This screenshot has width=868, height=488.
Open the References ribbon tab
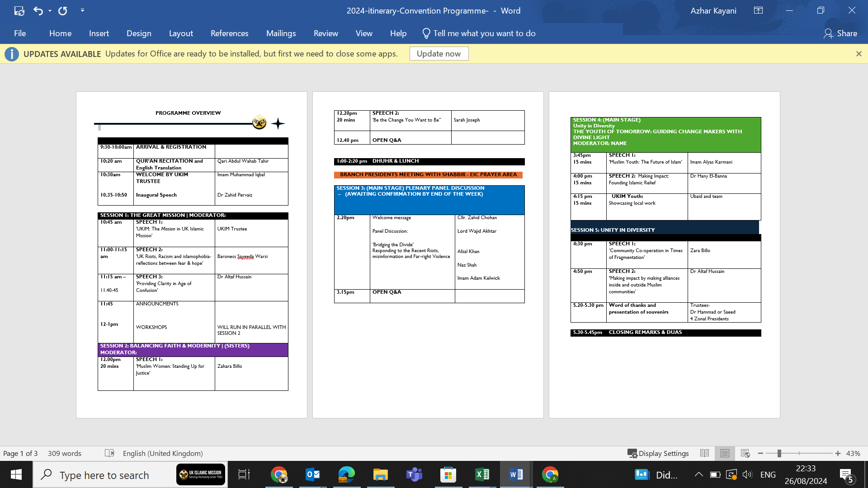click(x=229, y=33)
